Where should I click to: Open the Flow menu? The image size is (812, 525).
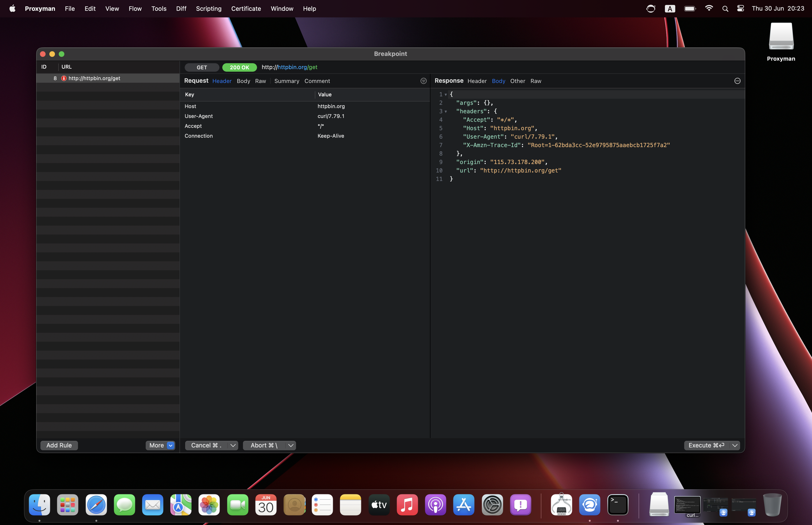[135, 8]
